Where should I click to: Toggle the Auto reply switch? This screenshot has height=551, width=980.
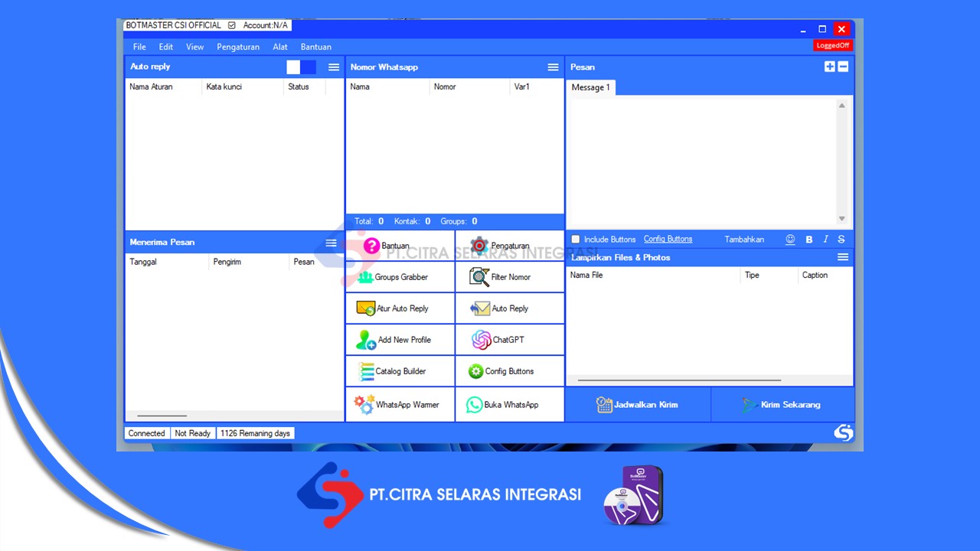point(301,67)
